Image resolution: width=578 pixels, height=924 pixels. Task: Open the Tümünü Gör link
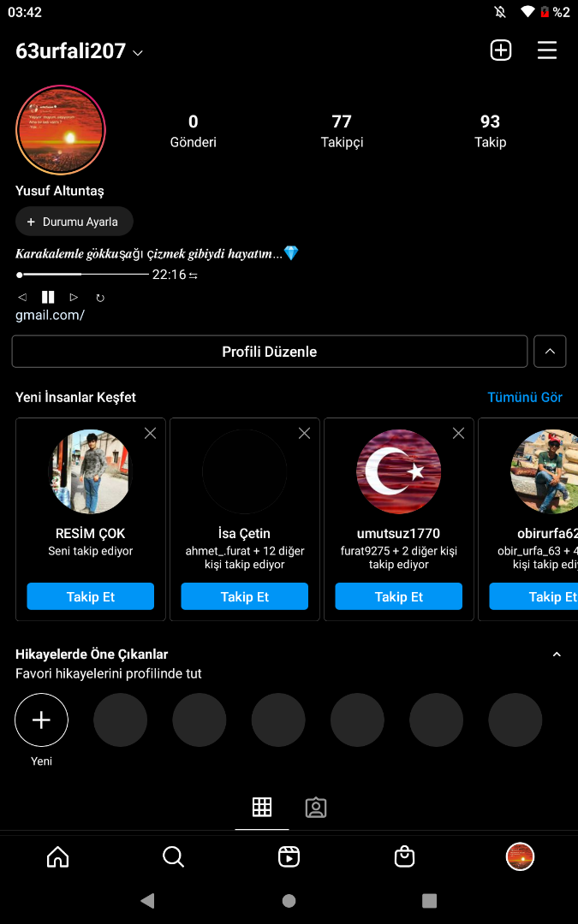tap(524, 397)
